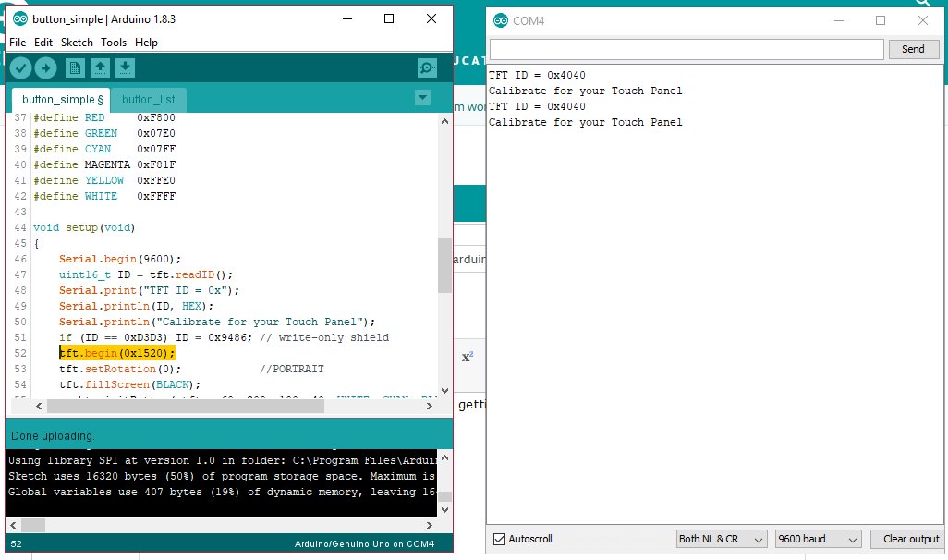Open the Tools menu
The width and height of the screenshot is (948, 560).
click(x=113, y=42)
